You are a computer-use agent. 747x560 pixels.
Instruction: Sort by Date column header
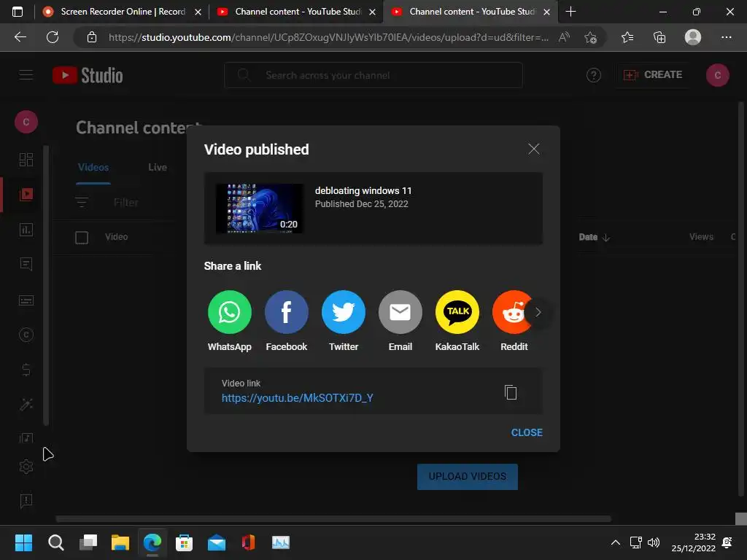pyautogui.click(x=594, y=237)
